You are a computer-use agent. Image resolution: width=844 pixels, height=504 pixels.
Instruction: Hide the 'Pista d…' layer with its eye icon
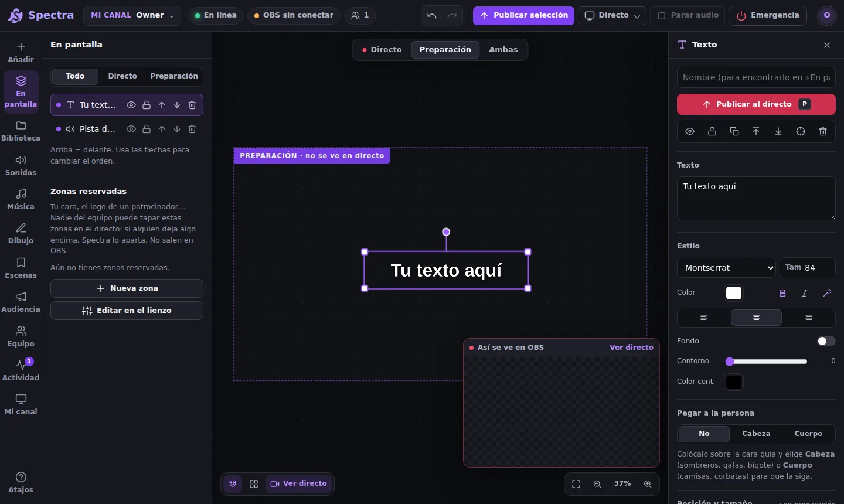coord(131,129)
